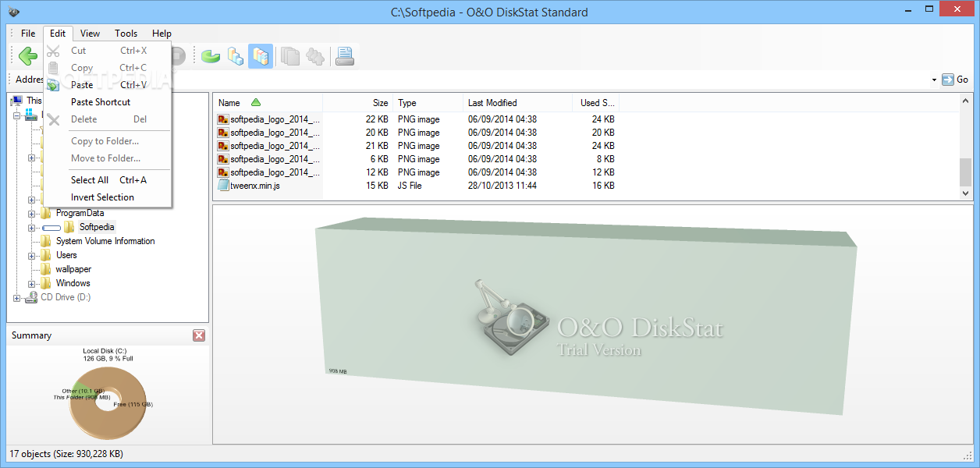Open the File menu
Image resolution: width=980 pixels, height=468 pixels.
pos(28,34)
